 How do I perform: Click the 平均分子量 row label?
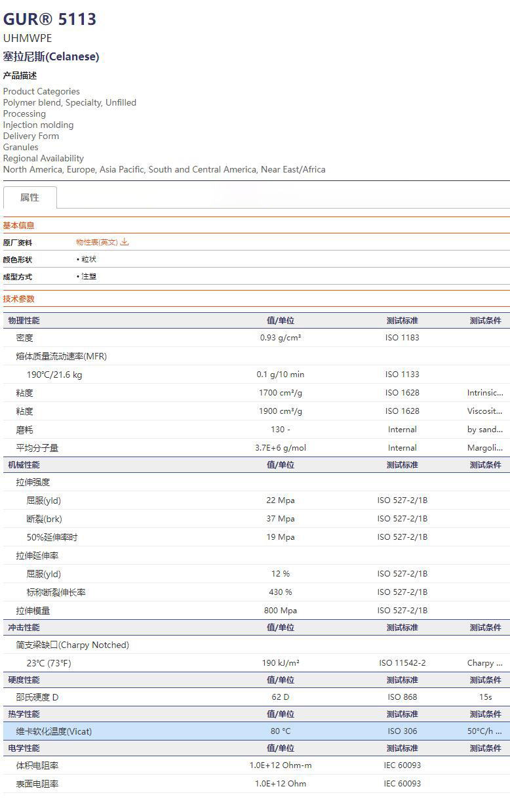coord(37,448)
